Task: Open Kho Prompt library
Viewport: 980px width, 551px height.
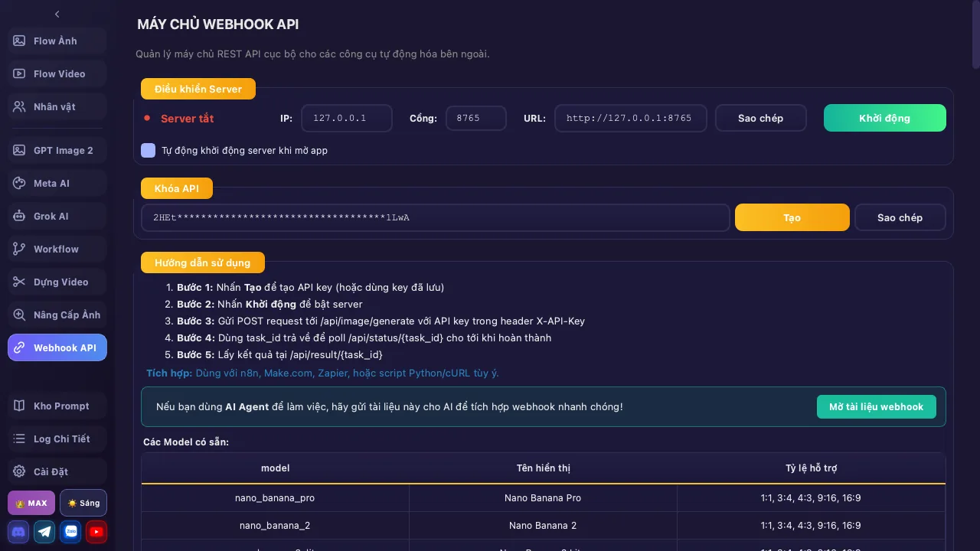Action: pyautogui.click(x=57, y=406)
